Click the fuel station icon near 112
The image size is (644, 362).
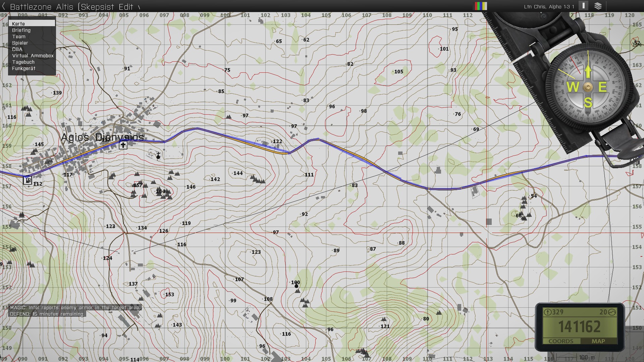pyautogui.click(x=28, y=180)
